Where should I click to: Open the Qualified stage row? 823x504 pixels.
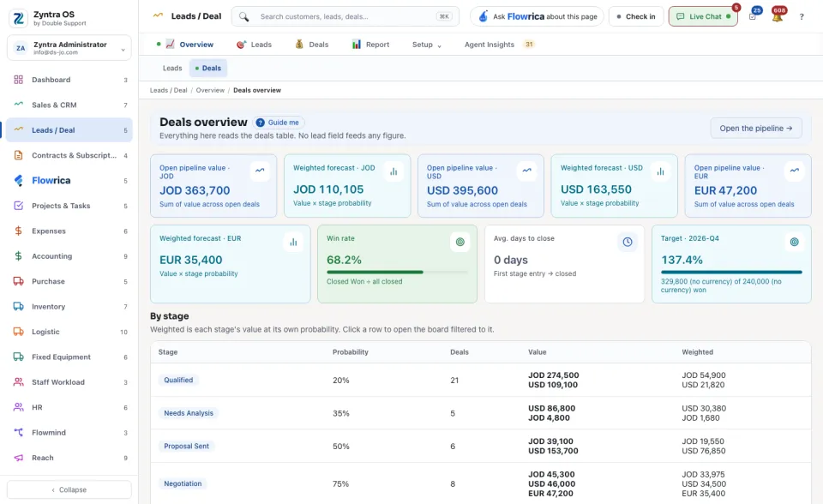(x=480, y=380)
